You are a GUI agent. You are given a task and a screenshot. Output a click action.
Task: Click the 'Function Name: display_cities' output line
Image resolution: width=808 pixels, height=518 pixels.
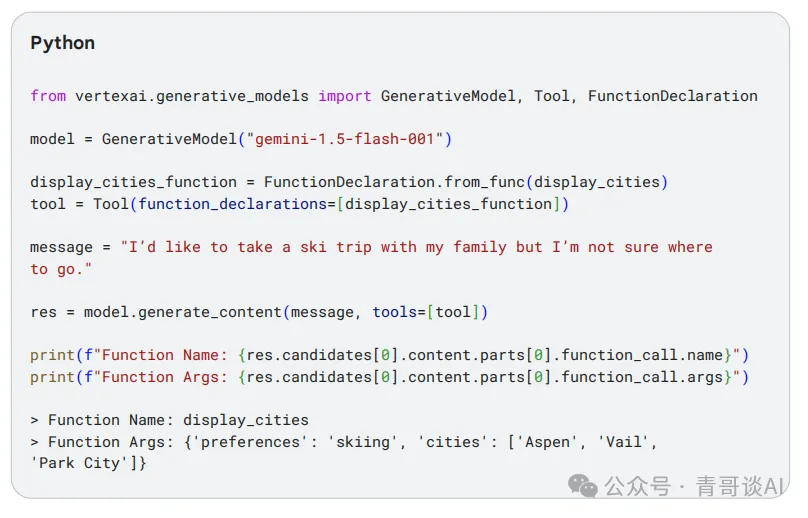[169, 420]
